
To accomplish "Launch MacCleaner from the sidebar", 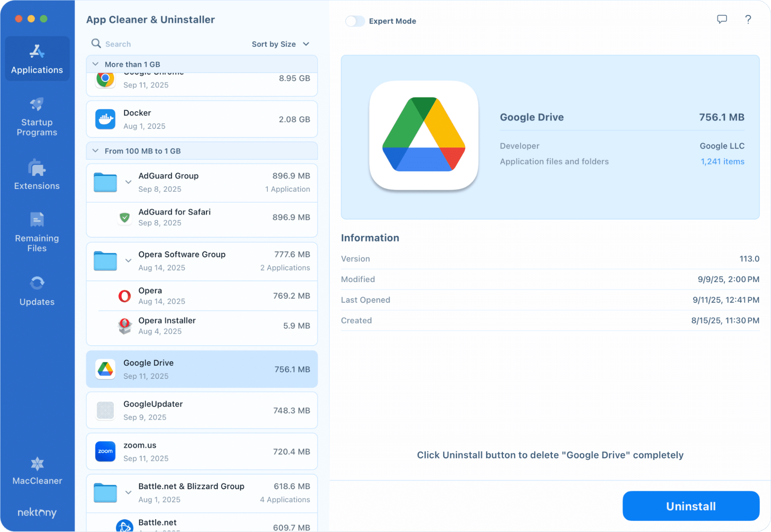I will (37, 471).
